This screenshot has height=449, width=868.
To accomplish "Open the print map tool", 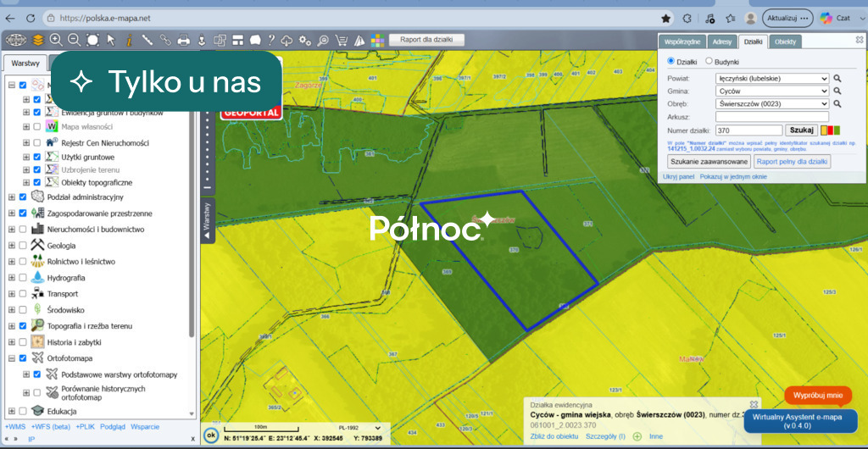I will (184, 40).
